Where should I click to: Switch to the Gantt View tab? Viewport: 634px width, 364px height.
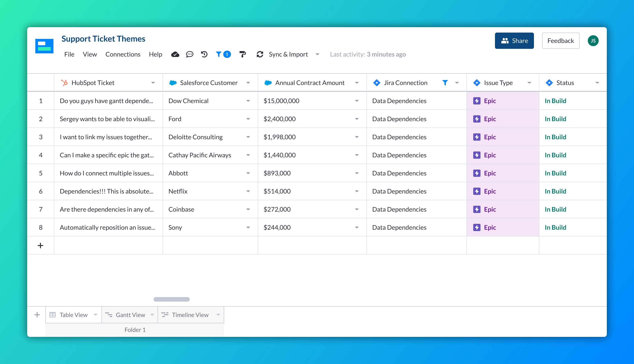[130, 315]
